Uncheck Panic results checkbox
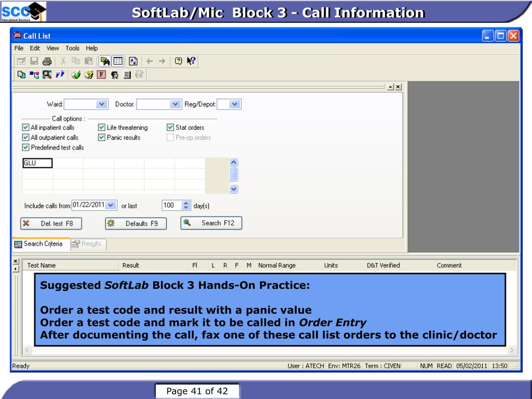The image size is (532, 399). tap(101, 137)
